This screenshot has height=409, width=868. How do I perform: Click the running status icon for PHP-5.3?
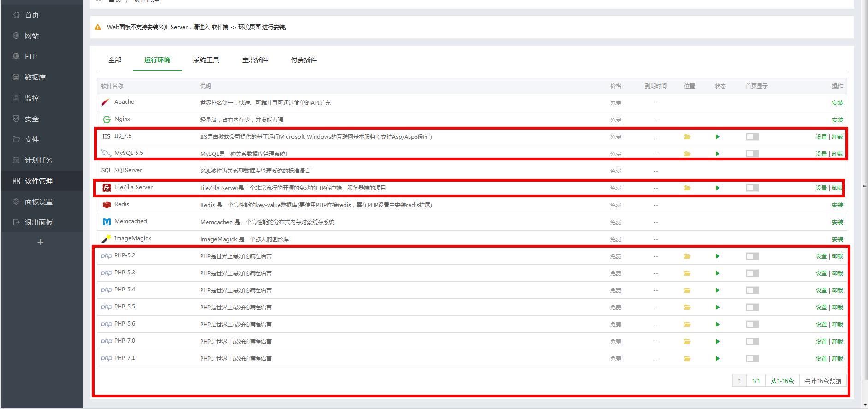(718, 273)
